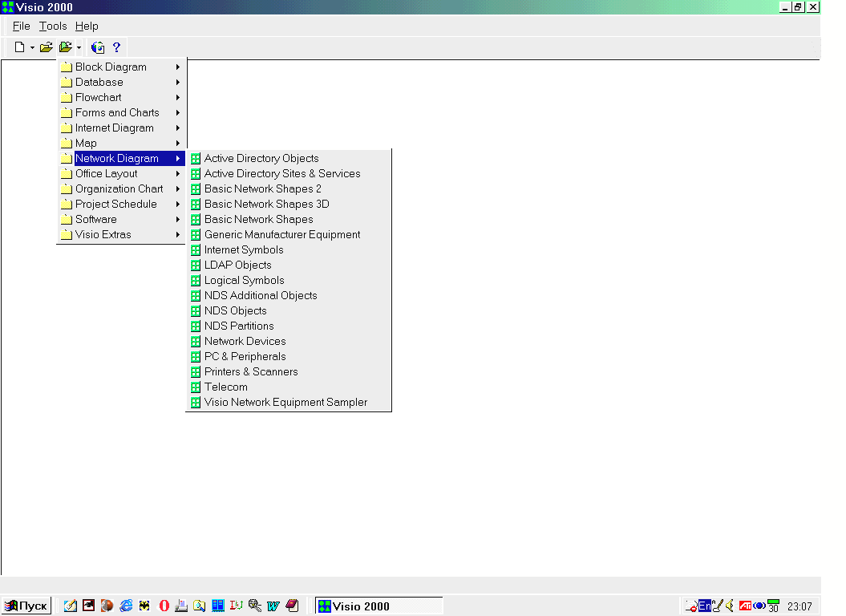Open the NDS Partitions stencil

coord(288,326)
